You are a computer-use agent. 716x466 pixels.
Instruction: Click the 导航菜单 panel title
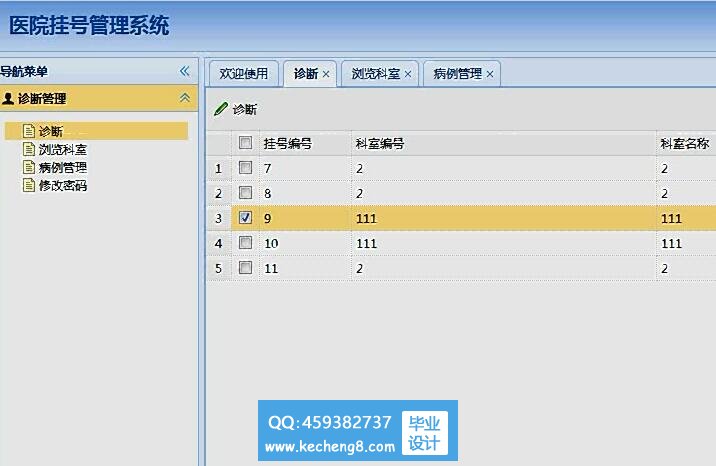click(24, 72)
